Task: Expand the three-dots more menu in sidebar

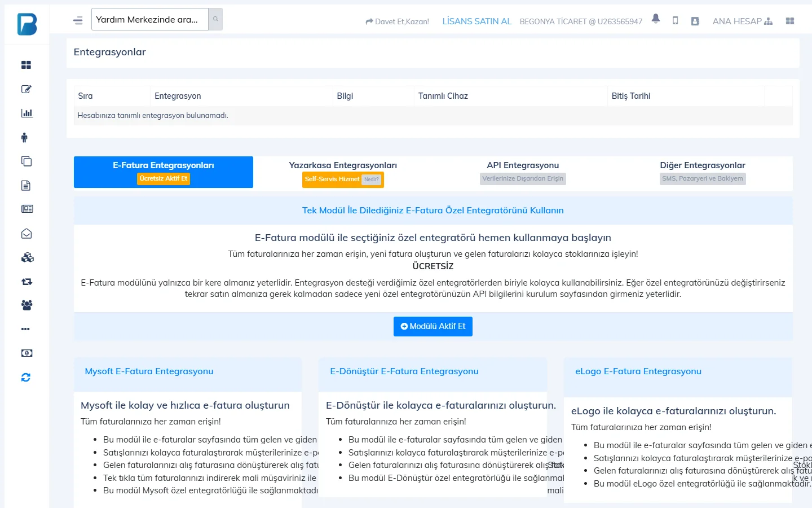Action: [25, 329]
